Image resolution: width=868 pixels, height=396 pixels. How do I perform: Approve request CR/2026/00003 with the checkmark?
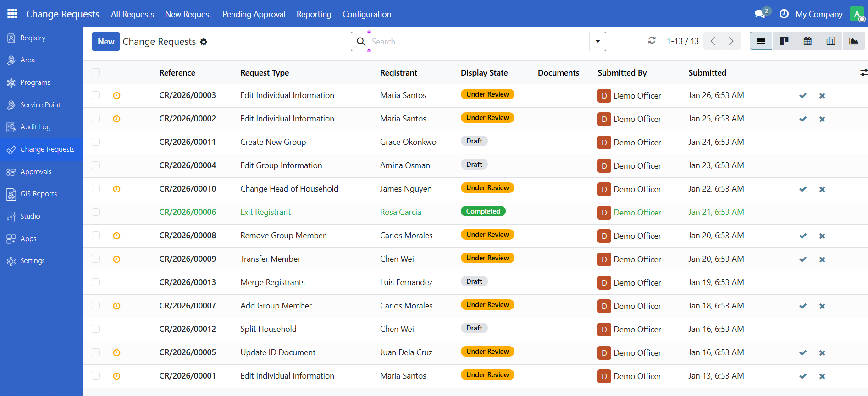pos(803,96)
